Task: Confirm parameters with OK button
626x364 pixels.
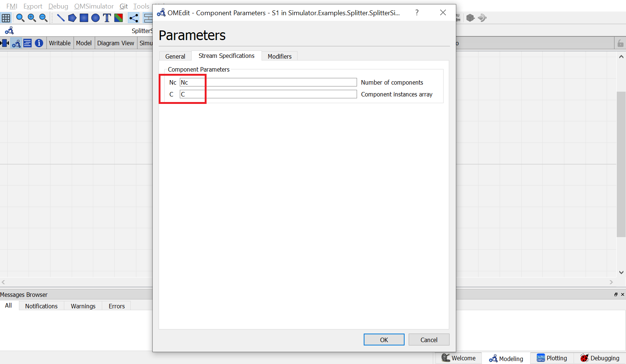Action: (x=384, y=340)
